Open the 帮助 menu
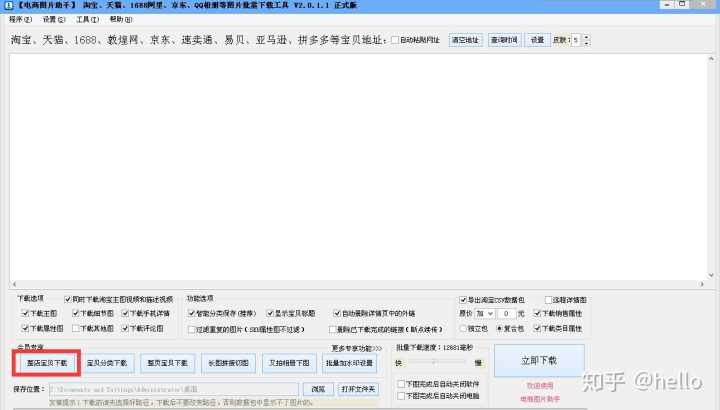Viewport: 720px width, 410px height. [x=119, y=20]
